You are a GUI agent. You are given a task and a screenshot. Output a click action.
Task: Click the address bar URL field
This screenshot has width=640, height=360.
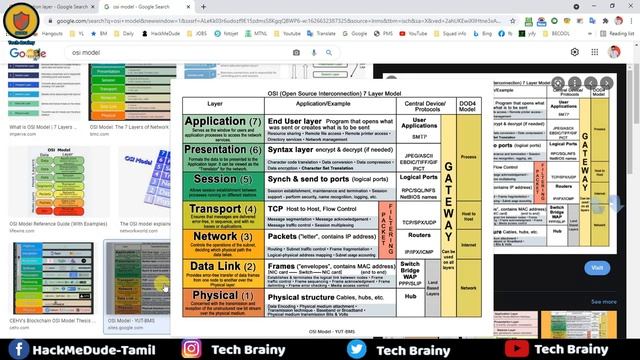(x=278, y=21)
